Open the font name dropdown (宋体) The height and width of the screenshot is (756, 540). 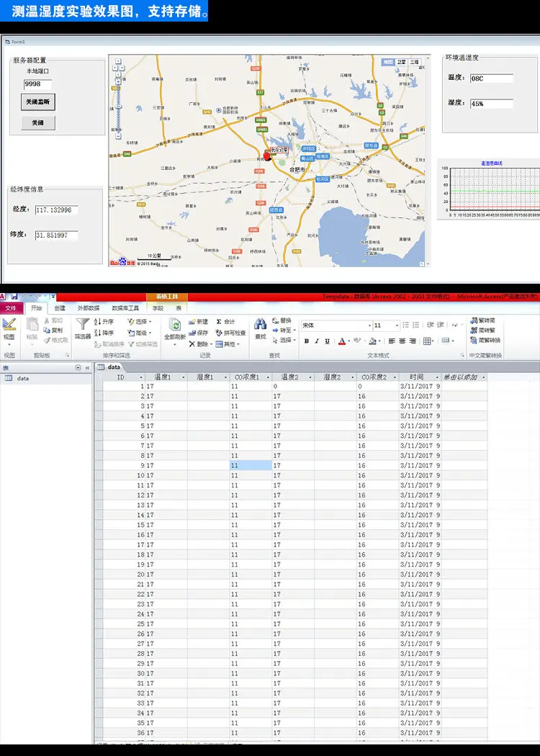[x=370, y=325]
